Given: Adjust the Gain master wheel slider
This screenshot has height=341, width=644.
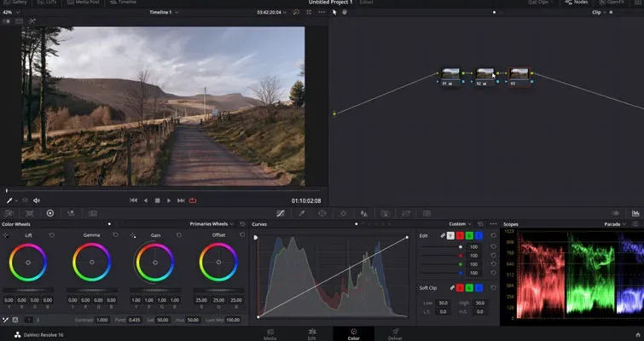Looking at the screenshot, I should [155, 291].
